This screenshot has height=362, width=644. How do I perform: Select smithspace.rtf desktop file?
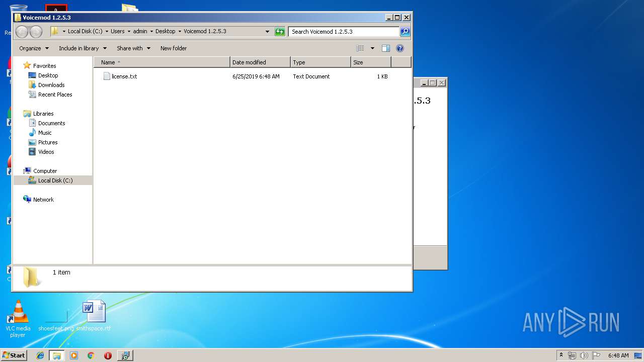click(x=94, y=316)
